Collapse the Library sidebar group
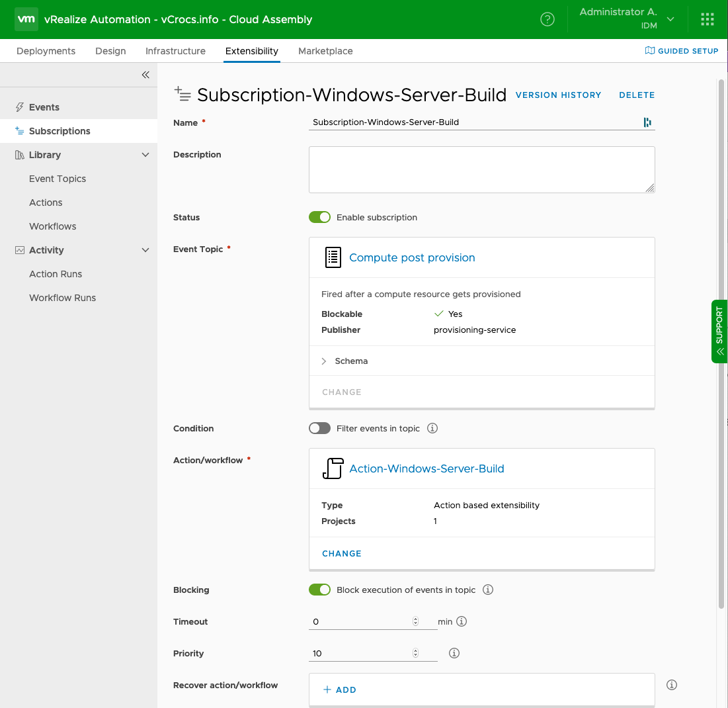The width and height of the screenshot is (728, 708). pos(145,155)
